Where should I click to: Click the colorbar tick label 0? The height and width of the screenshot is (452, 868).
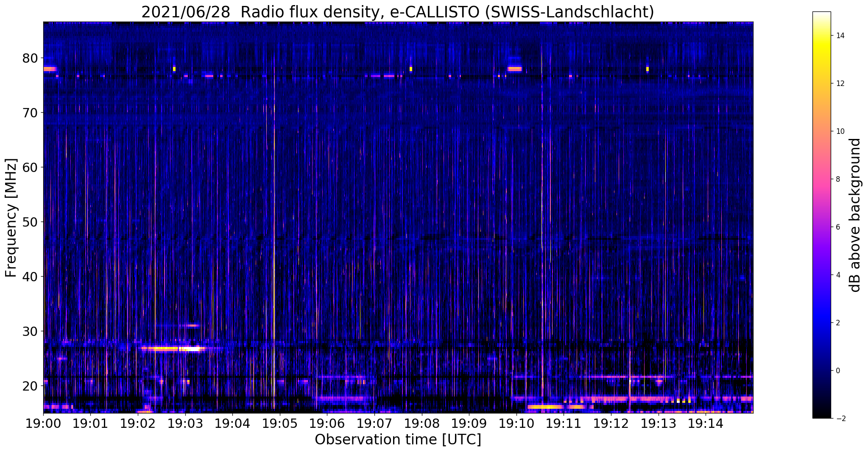(x=837, y=371)
